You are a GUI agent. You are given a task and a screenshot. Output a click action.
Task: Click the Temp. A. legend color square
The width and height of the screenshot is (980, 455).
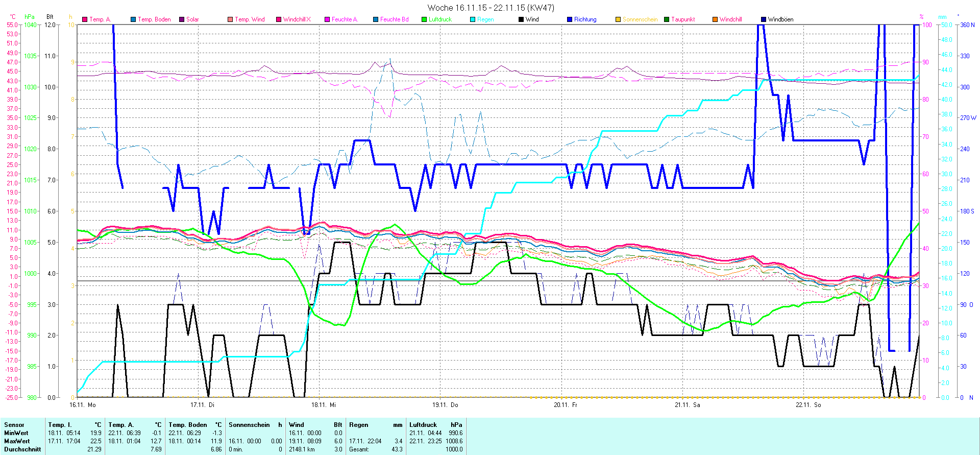(x=85, y=19)
